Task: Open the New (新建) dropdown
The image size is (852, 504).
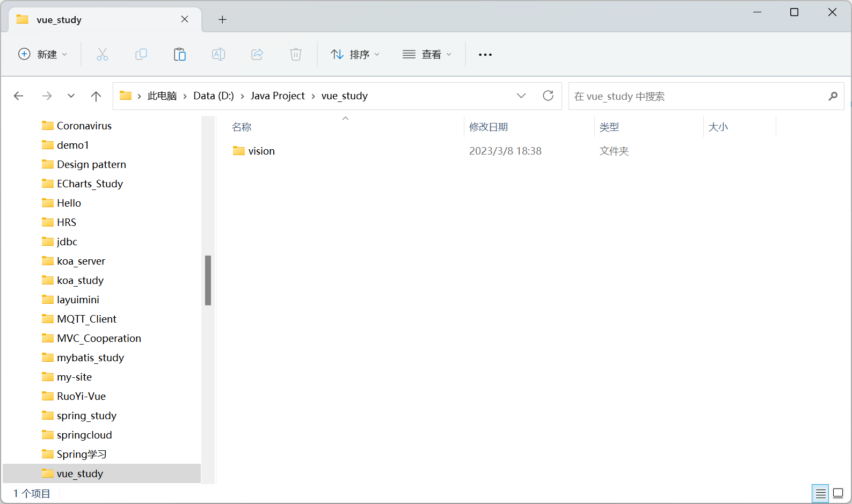Action: tap(43, 54)
